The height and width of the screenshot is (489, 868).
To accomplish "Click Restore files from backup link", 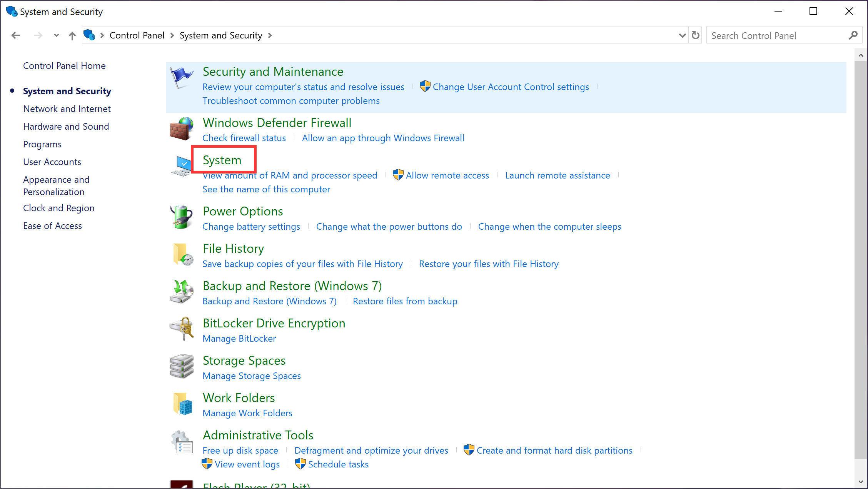I will point(405,301).
